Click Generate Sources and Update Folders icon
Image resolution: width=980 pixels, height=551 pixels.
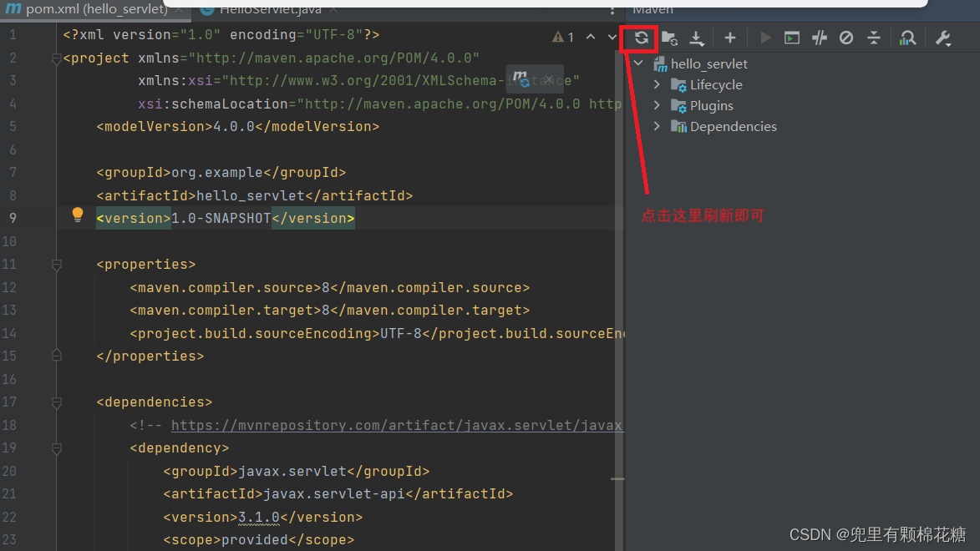[669, 38]
